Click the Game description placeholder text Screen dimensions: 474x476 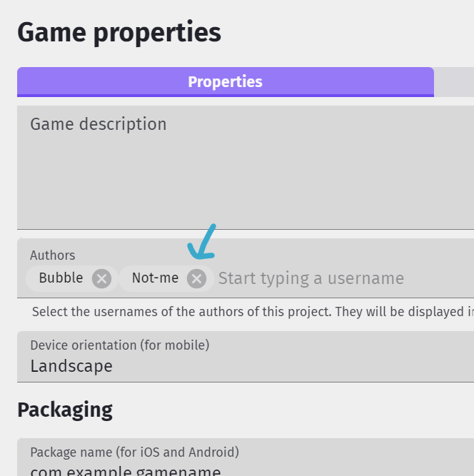(x=98, y=124)
